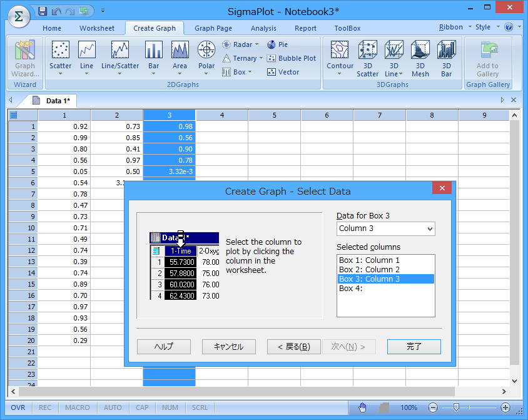Click the 戻る(B) Back button

point(293,347)
